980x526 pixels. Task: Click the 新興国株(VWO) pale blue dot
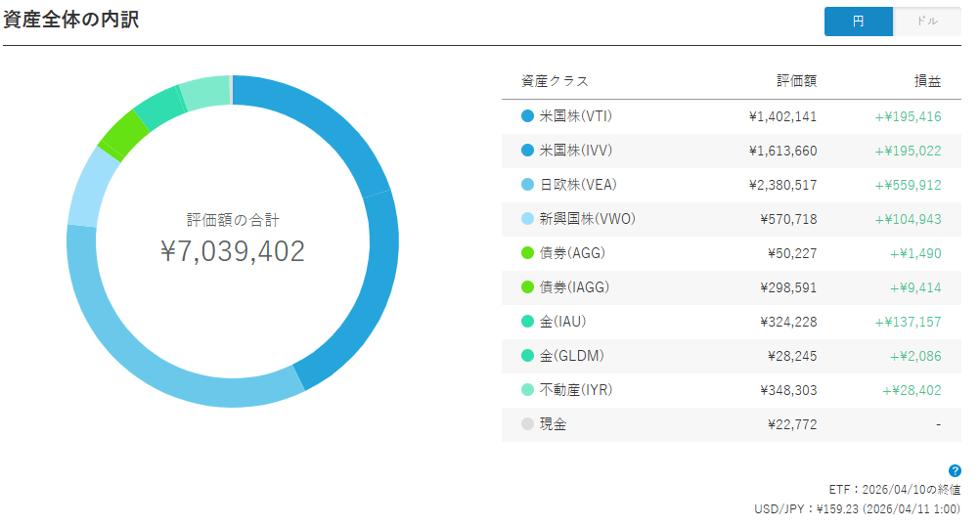pyautogui.click(x=527, y=219)
